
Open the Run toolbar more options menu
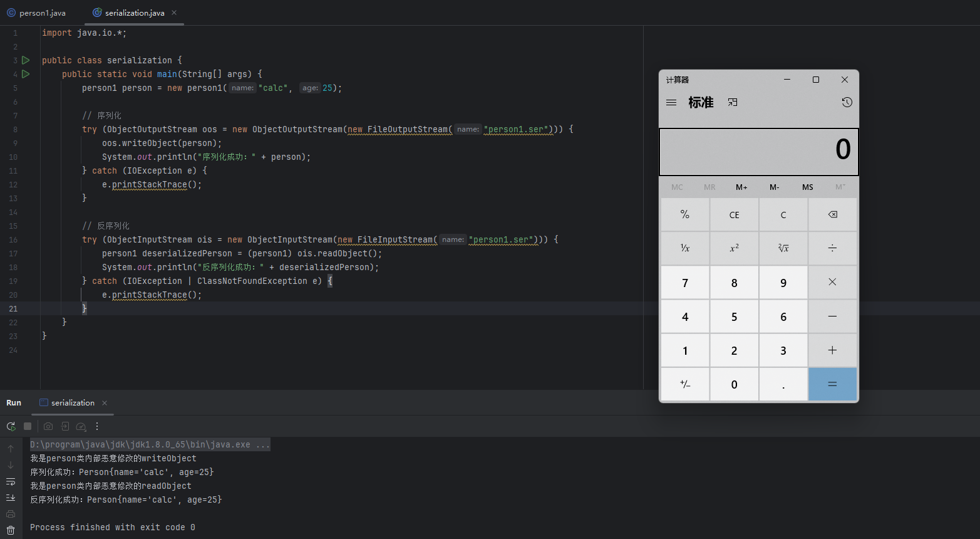[97, 426]
